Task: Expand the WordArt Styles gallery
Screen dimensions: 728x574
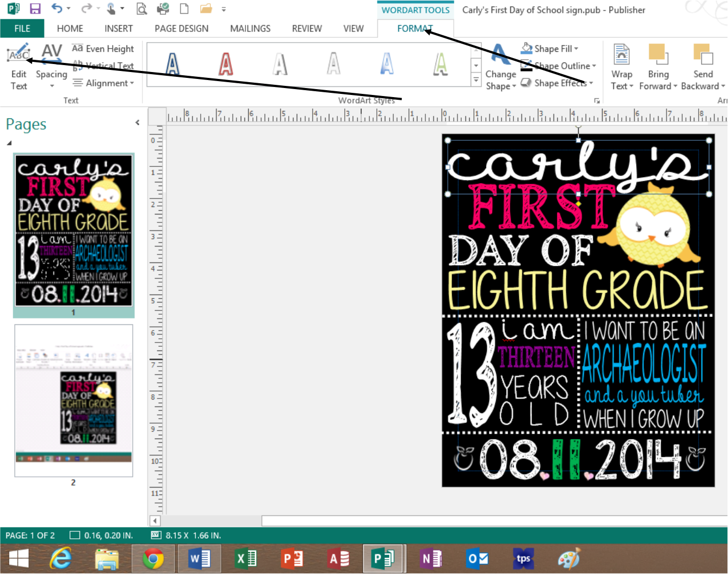Action: 475,80
